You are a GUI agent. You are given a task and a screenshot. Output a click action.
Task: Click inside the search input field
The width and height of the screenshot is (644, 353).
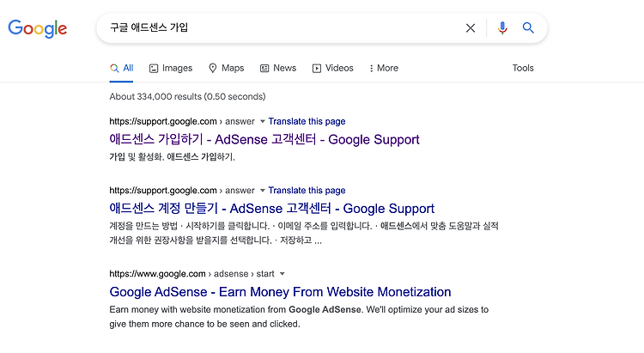283,28
